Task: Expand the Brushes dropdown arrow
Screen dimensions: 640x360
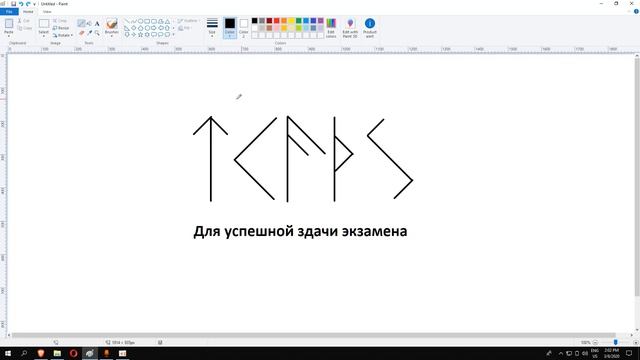Action: click(x=111, y=36)
